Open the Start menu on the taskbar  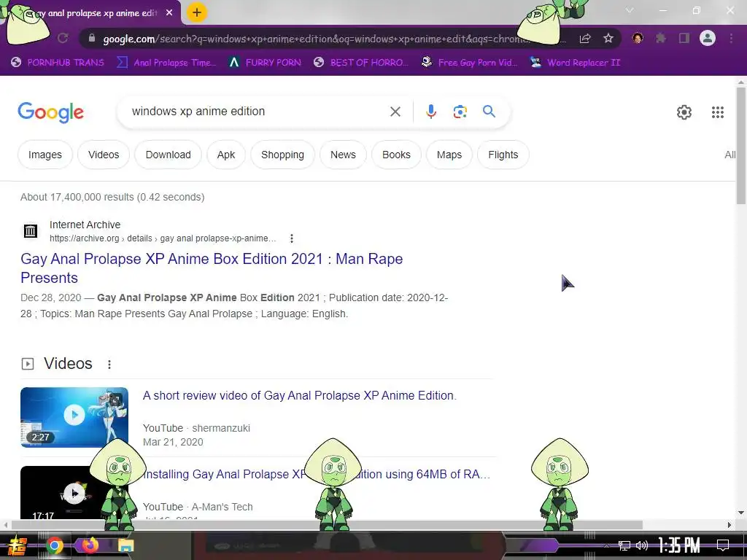18,545
